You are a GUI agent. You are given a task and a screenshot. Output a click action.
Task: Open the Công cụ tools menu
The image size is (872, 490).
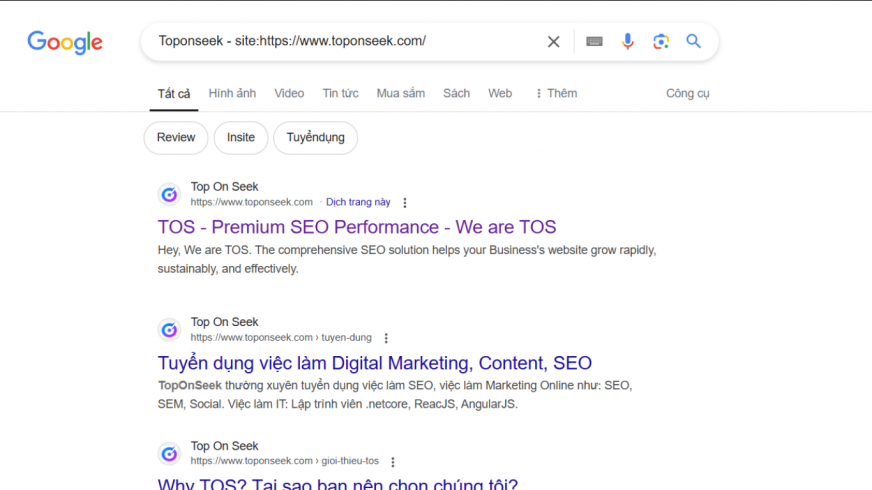(x=687, y=94)
